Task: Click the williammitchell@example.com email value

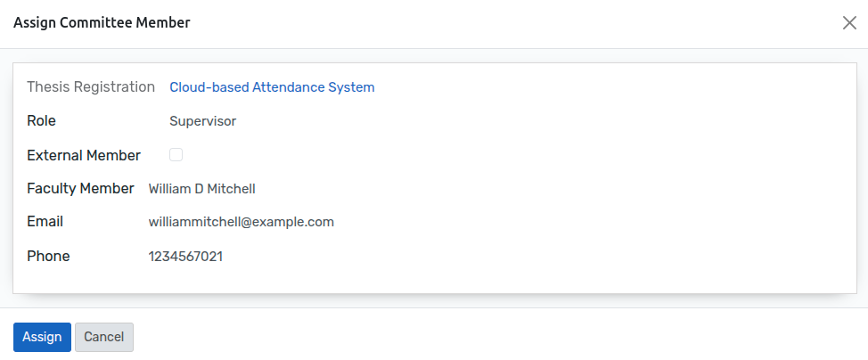Action: (241, 222)
